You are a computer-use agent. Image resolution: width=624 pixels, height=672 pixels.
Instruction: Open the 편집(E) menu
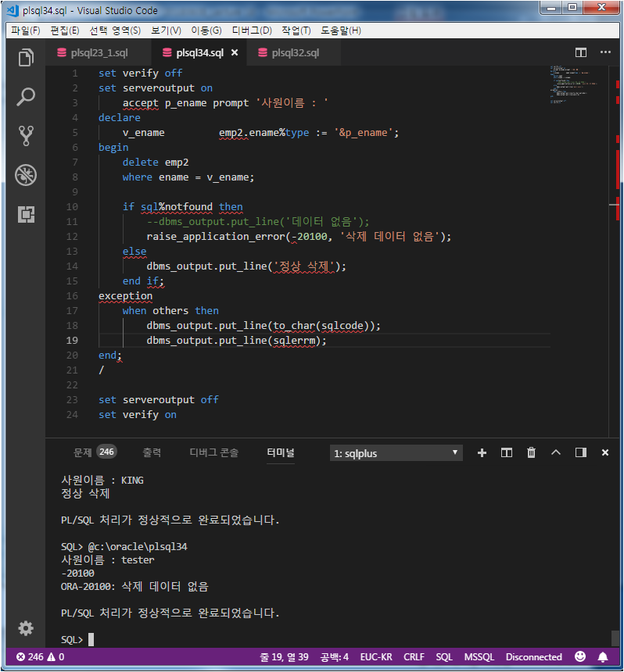coord(65,30)
